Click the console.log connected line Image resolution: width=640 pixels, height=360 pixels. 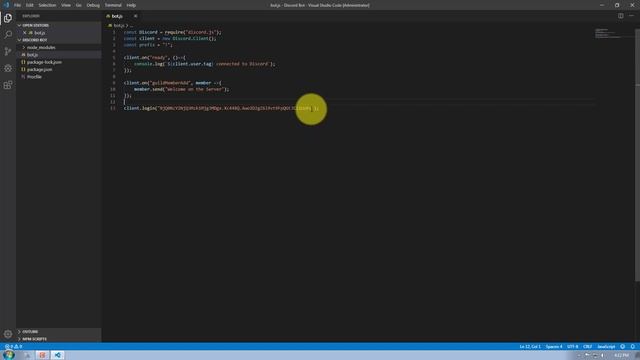(204, 64)
